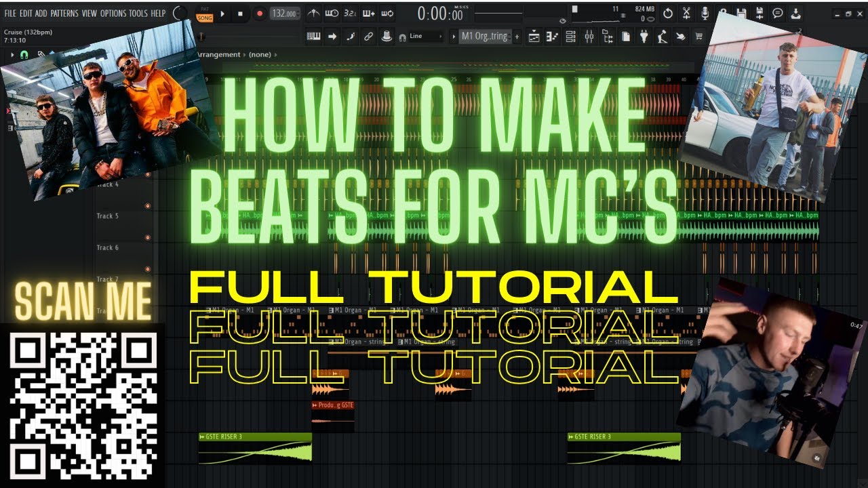Open the PATTERNS menu
This screenshot has width=868, height=488.
(x=64, y=13)
